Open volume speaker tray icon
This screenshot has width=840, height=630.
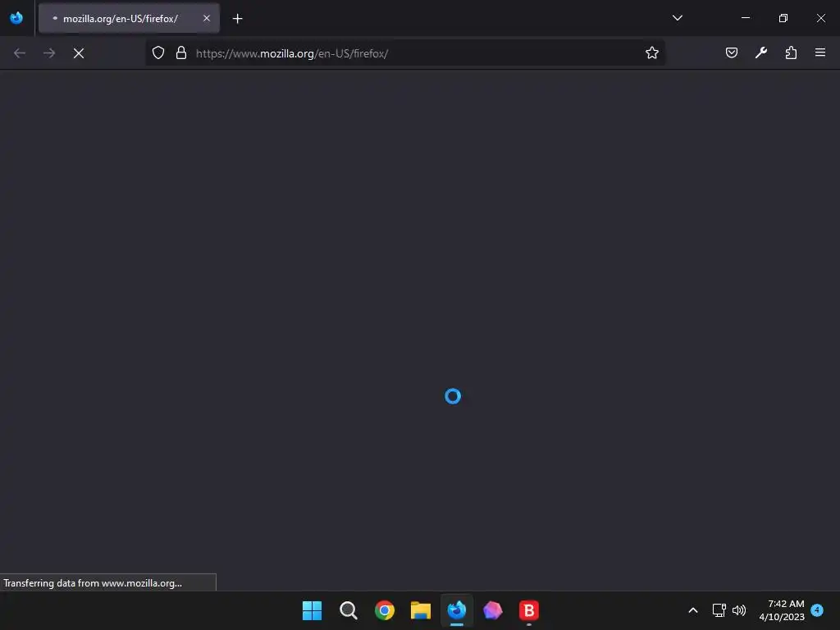click(x=739, y=610)
